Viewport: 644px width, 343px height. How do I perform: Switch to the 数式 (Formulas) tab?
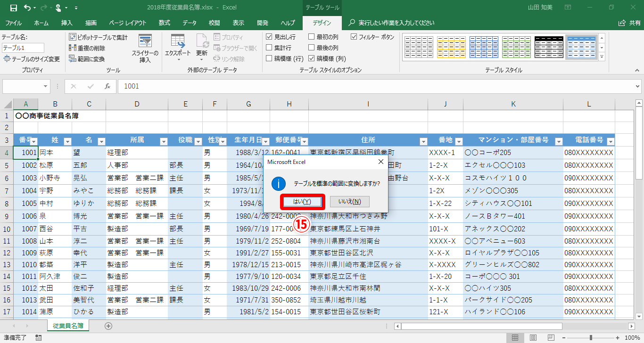[165, 23]
